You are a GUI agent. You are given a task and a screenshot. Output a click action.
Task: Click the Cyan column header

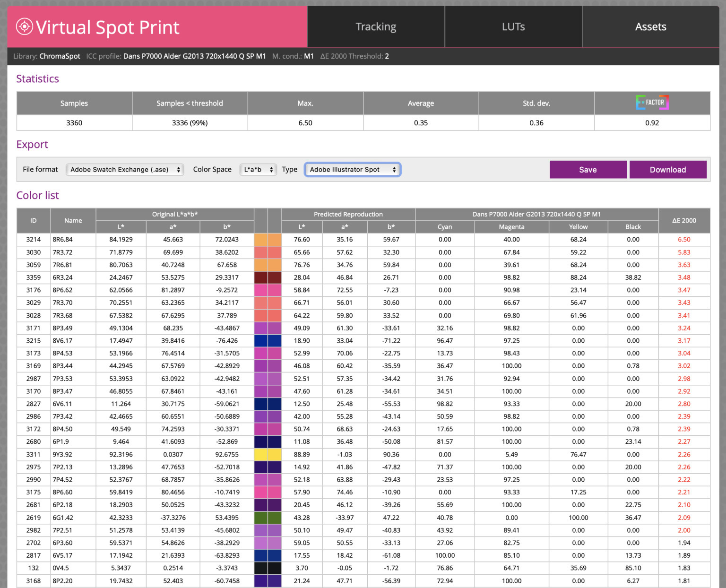click(445, 227)
